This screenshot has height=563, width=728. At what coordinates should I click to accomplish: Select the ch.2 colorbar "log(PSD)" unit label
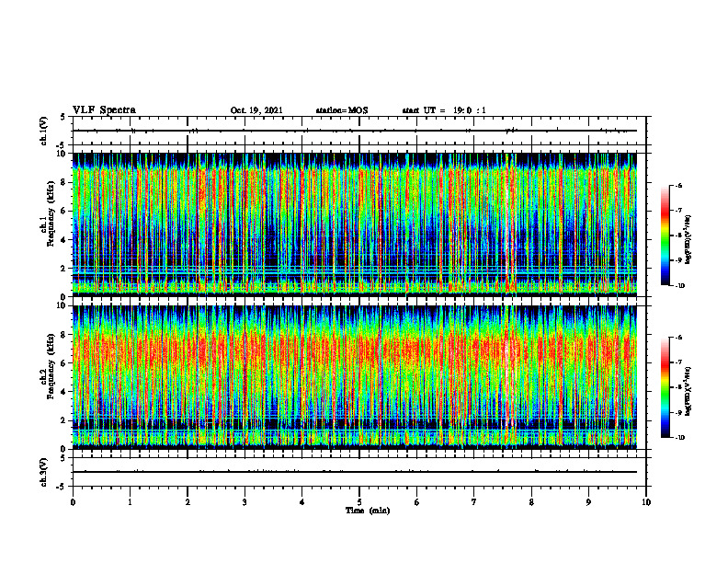tap(688, 391)
